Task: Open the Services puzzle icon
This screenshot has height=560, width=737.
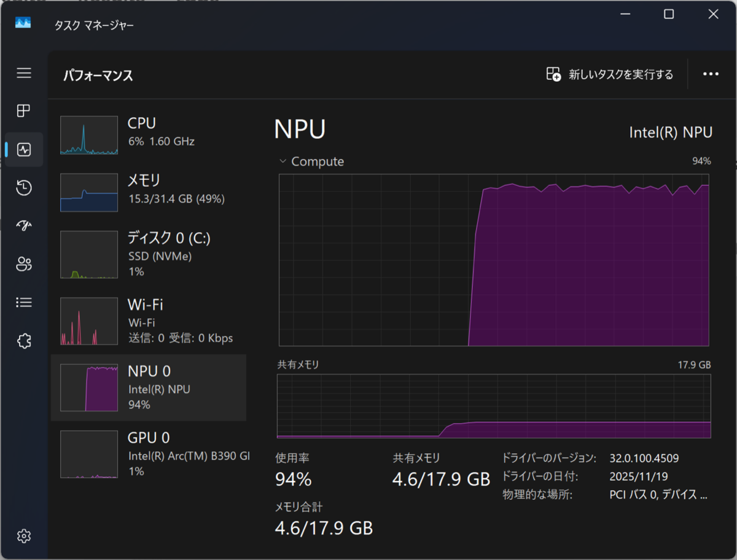Action: (24, 341)
